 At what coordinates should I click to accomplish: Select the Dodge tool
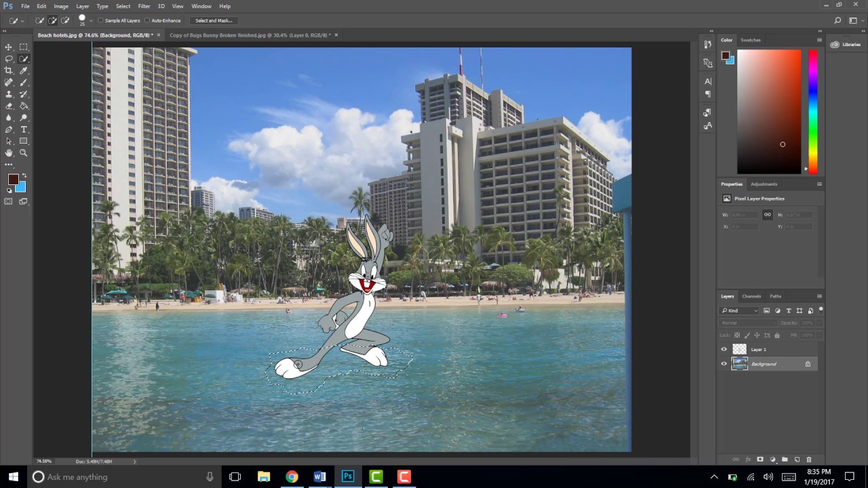pos(24,117)
